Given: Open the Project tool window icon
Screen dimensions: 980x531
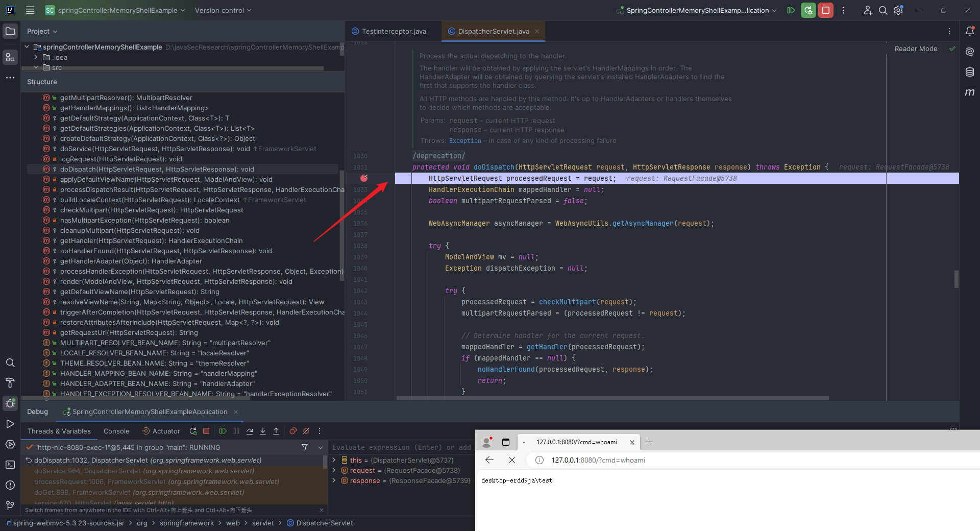Looking at the screenshot, I should click(x=10, y=31).
